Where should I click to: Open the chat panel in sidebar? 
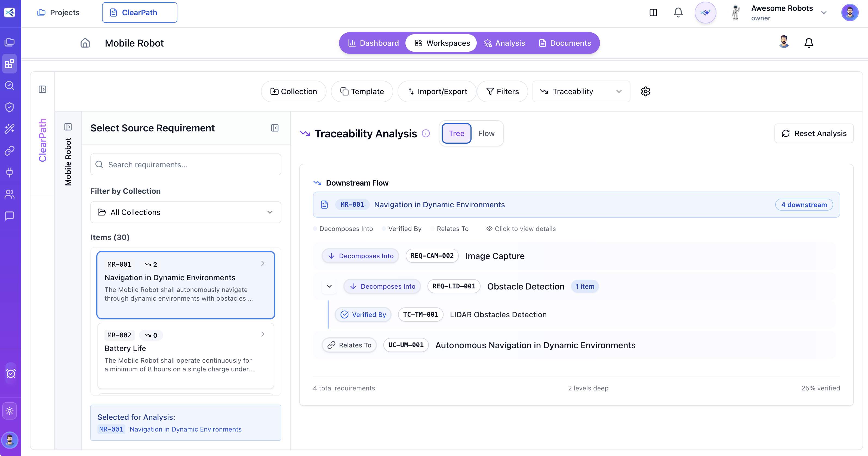point(10,216)
